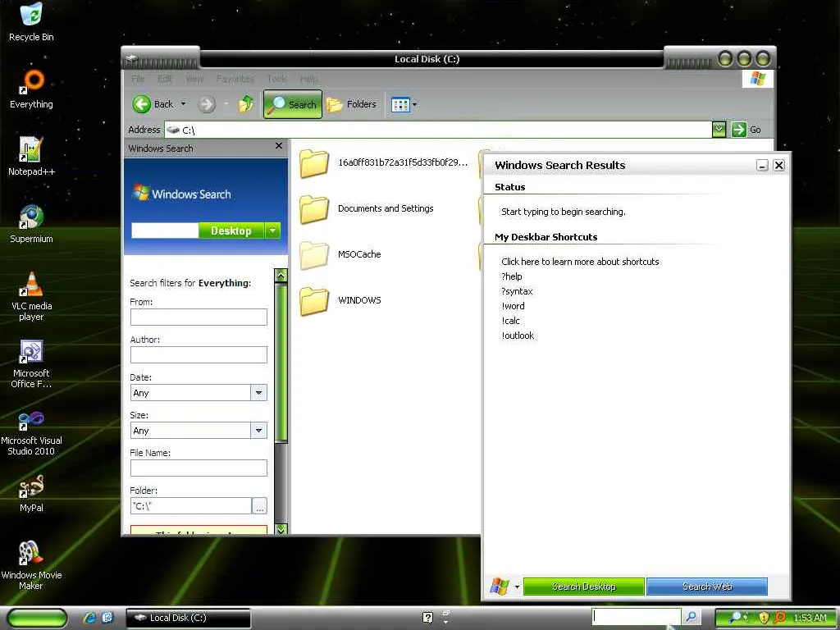The image size is (840, 630).
Task: Select the MyPal desktop shortcut
Action: [31, 494]
